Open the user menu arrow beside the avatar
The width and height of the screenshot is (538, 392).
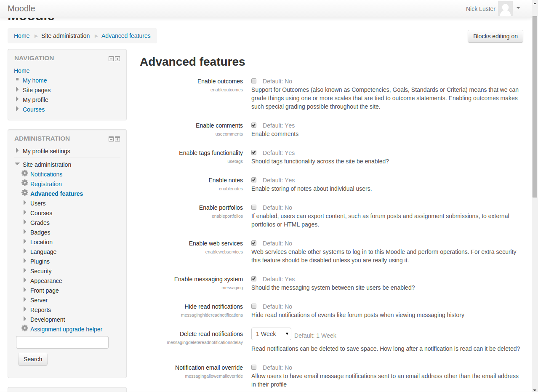click(518, 8)
